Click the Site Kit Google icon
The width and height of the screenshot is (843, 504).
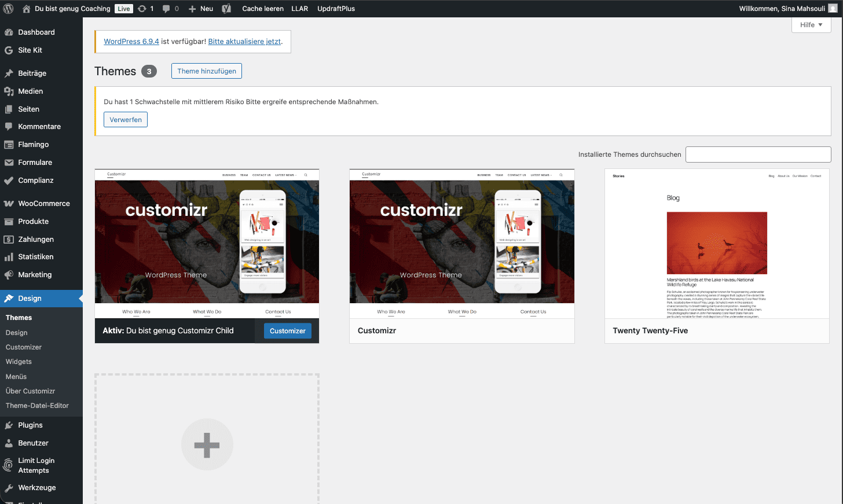[x=9, y=50]
